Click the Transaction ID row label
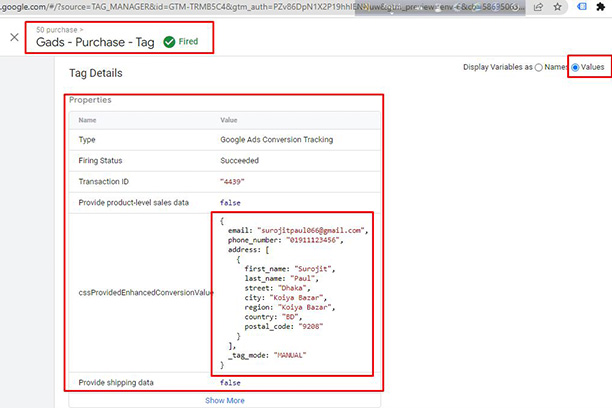The height and width of the screenshot is (408, 612). pyautogui.click(x=103, y=182)
